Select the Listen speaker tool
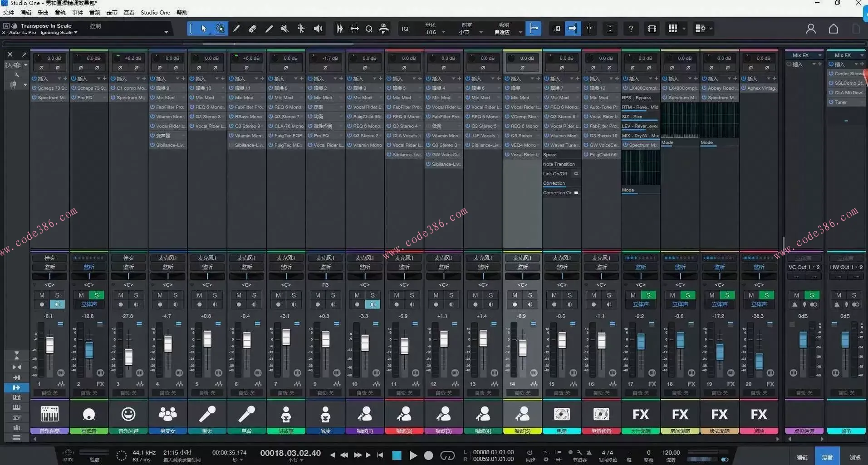868x465 pixels. click(x=318, y=29)
